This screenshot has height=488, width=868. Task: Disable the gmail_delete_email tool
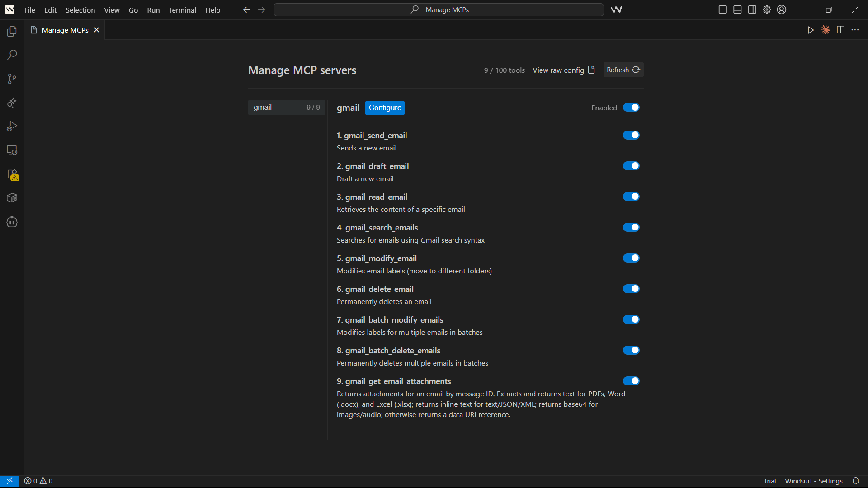631,289
